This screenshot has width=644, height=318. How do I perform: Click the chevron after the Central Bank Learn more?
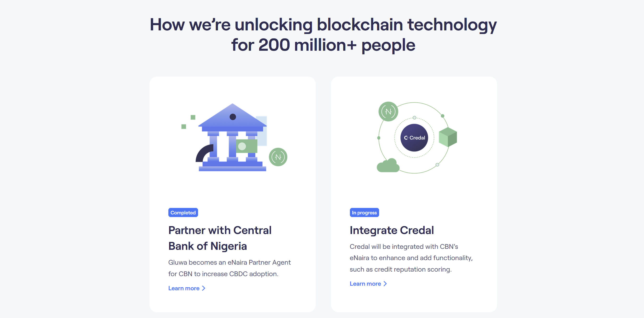[x=204, y=288]
